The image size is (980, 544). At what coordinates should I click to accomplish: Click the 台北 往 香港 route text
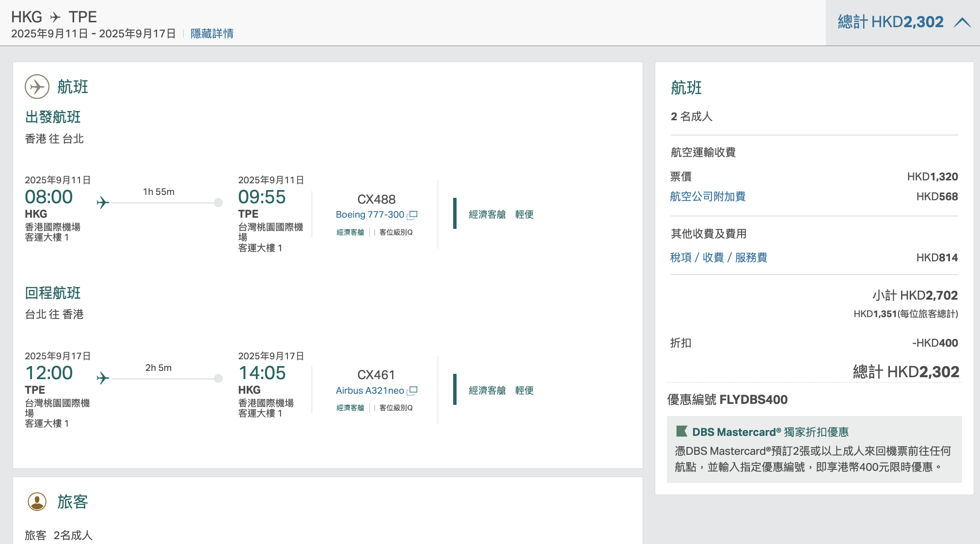(54, 314)
